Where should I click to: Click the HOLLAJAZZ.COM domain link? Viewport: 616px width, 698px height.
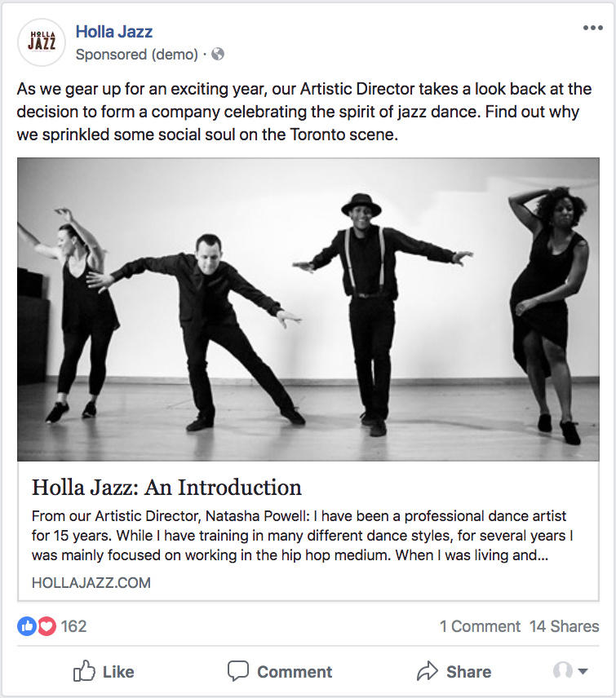pyautogui.click(x=91, y=583)
